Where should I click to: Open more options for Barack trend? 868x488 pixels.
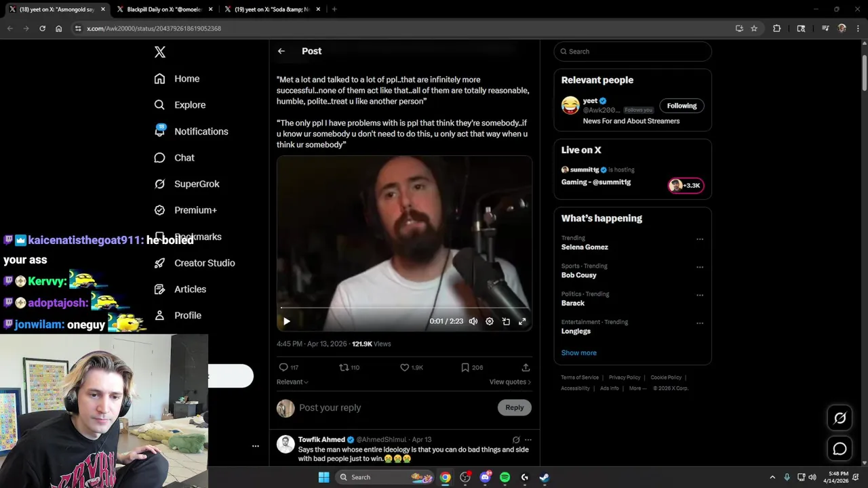pyautogui.click(x=700, y=296)
